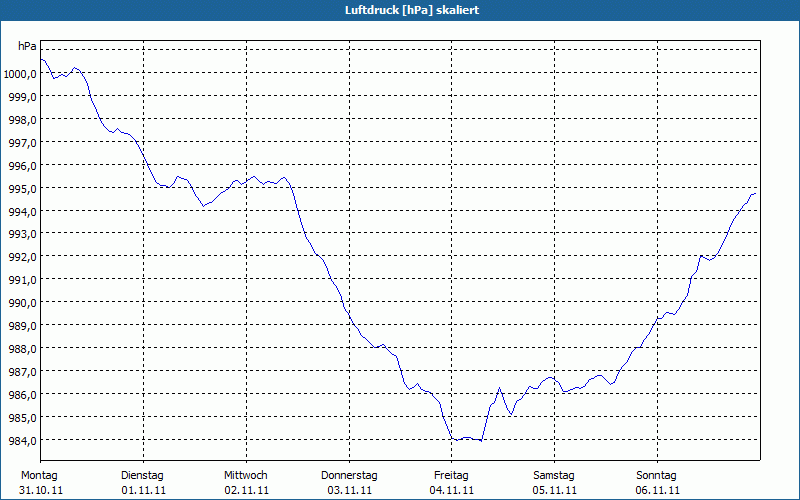The width and height of the screenshot is (800, 500).
Task: Select the date 03.11.11
Action: coord(349,491)
